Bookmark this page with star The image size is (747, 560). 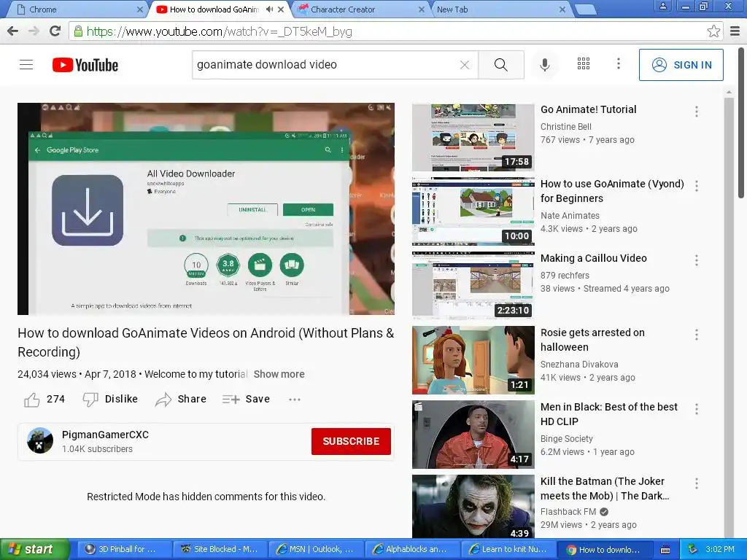713,31
